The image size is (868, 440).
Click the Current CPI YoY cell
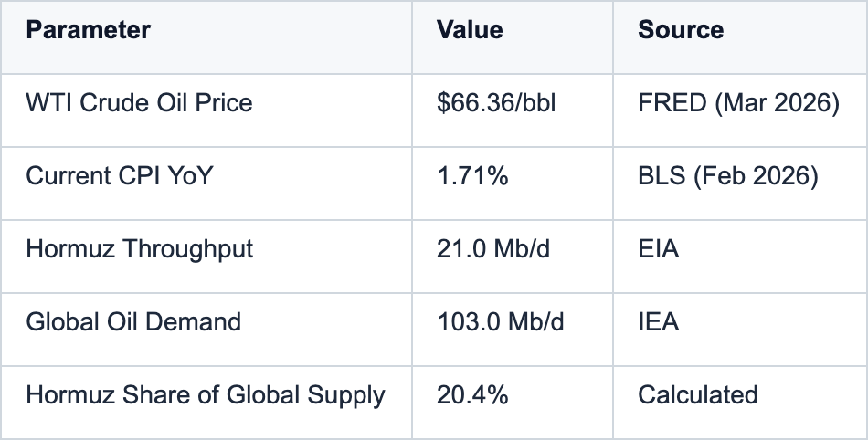(119, 176)
